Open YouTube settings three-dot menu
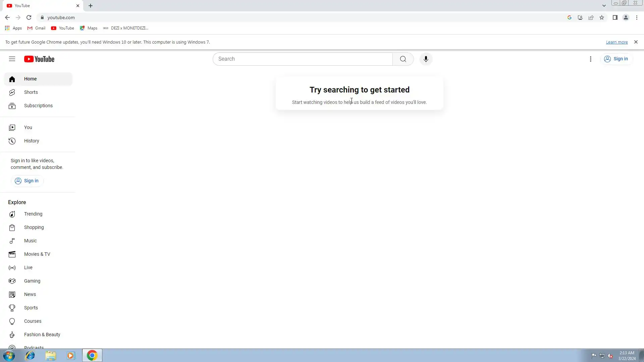 tap(590, 59)
